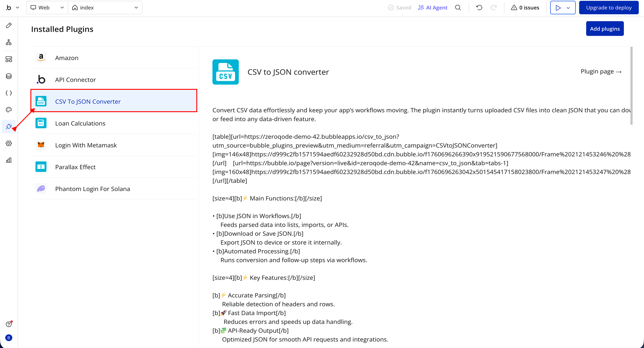Open the Plugin page link
This screenshot has width=644, height=348.
tap(601, 72)
